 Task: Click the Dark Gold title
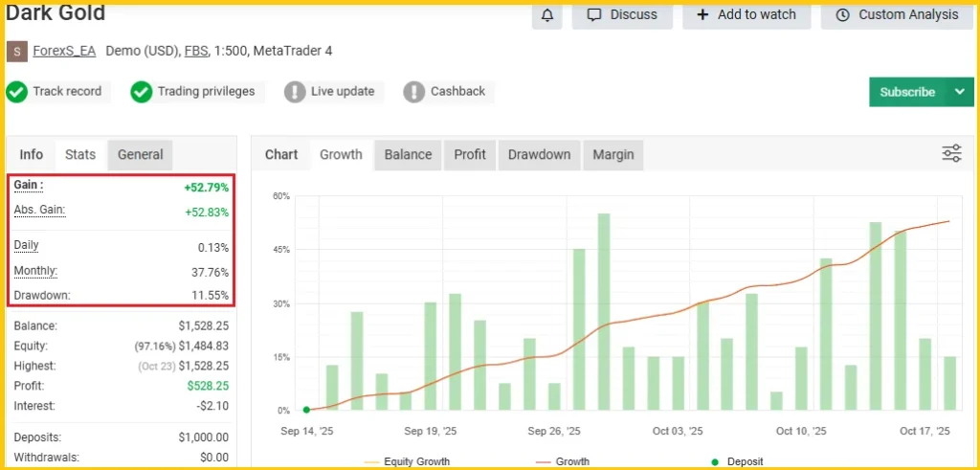click(56, 12)
